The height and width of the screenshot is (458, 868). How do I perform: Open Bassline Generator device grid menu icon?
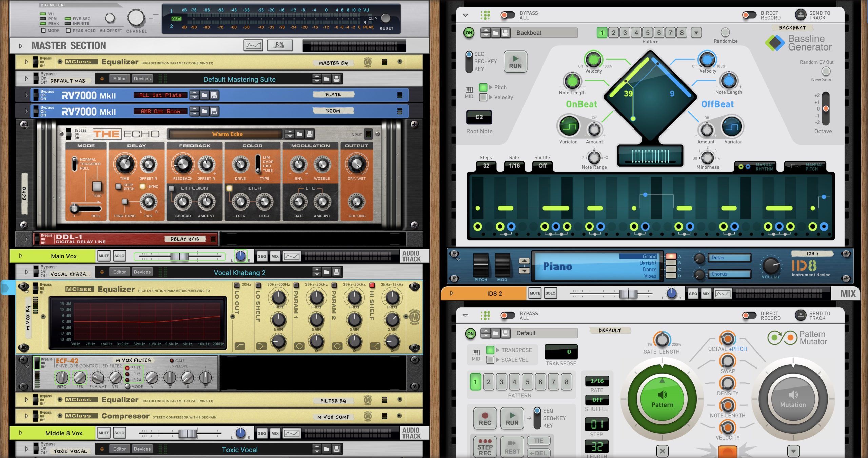pyautogui.click(x=485, y=15)
